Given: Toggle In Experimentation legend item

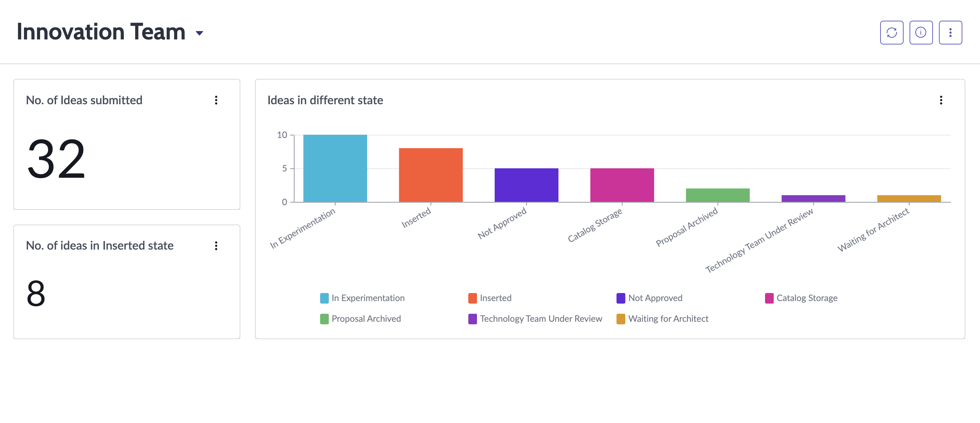Looking at the screenshot, I should click(x=362, y=298).
